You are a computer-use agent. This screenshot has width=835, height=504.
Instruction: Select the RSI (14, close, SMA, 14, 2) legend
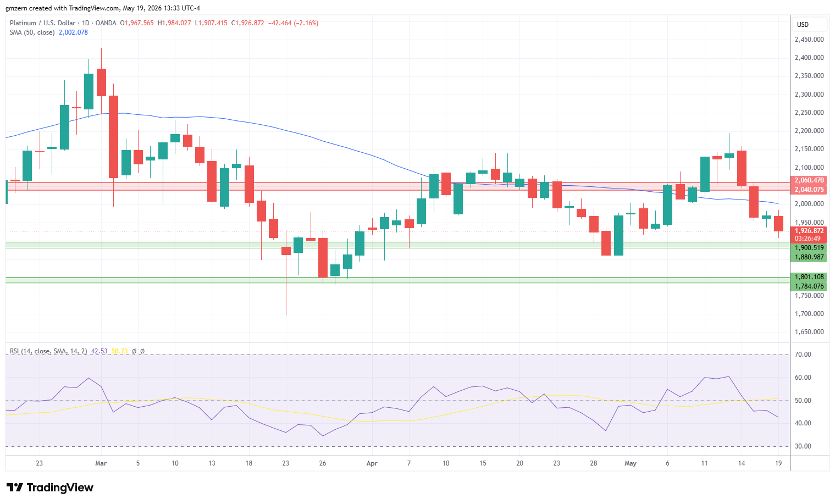(48, 351)
